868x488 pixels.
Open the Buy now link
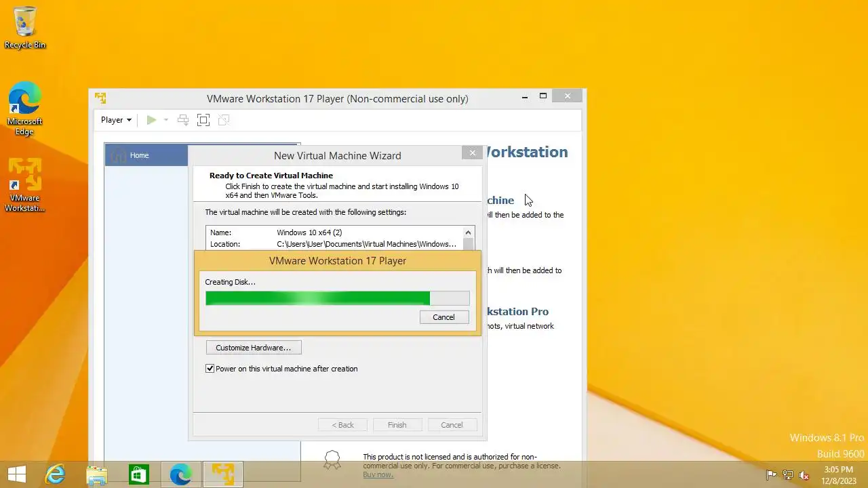pyautogui.click(x=378, y=474)
